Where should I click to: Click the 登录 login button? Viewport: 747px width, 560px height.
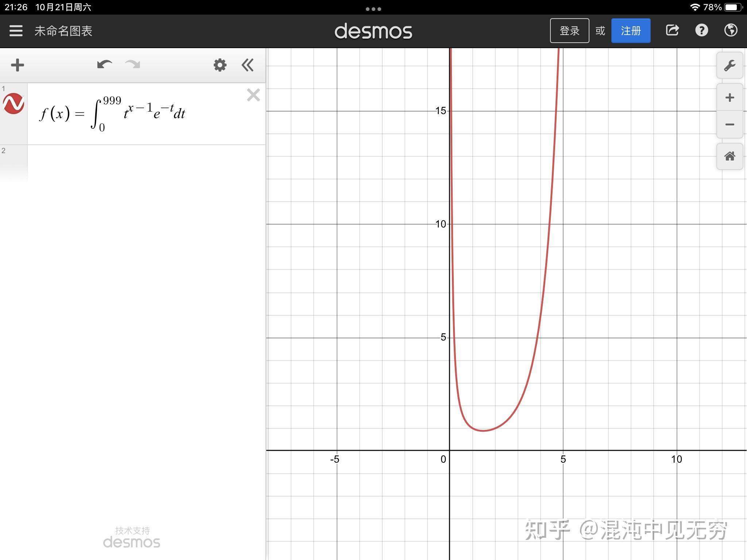tap(569, 31)
